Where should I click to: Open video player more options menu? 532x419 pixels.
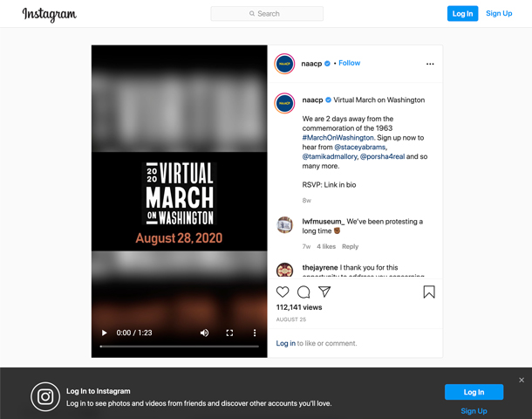click(255, 333)
